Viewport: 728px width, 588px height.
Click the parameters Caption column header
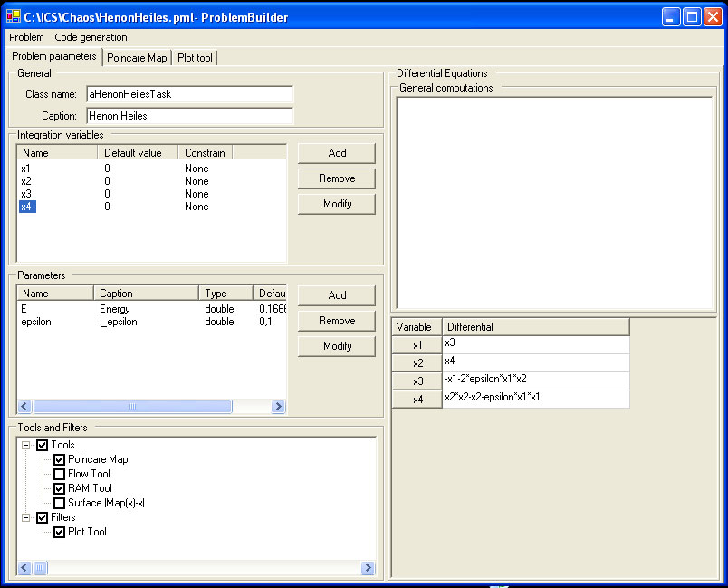point(147,293)
